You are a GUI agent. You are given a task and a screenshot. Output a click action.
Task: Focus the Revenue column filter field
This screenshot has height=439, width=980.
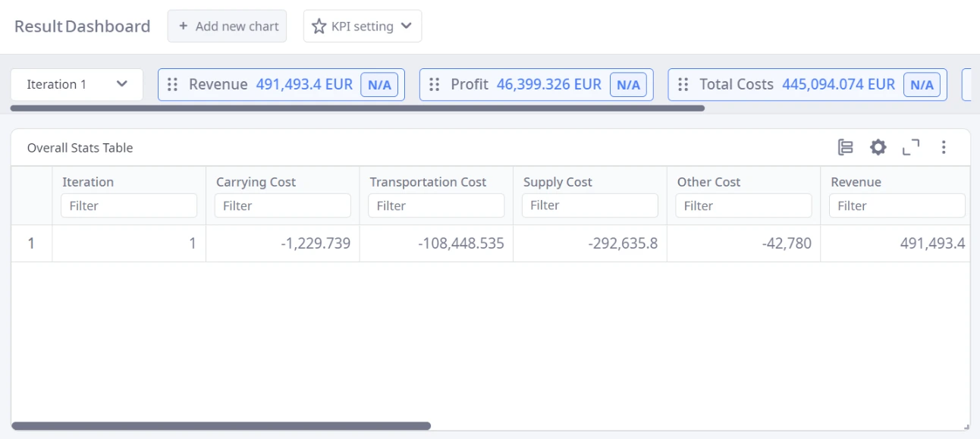(x=897, y=205)
